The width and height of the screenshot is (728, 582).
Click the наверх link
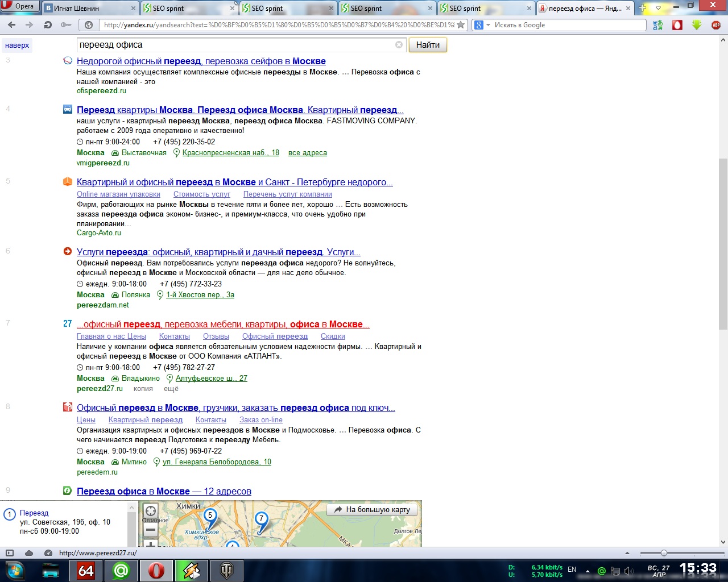[16, 45]
